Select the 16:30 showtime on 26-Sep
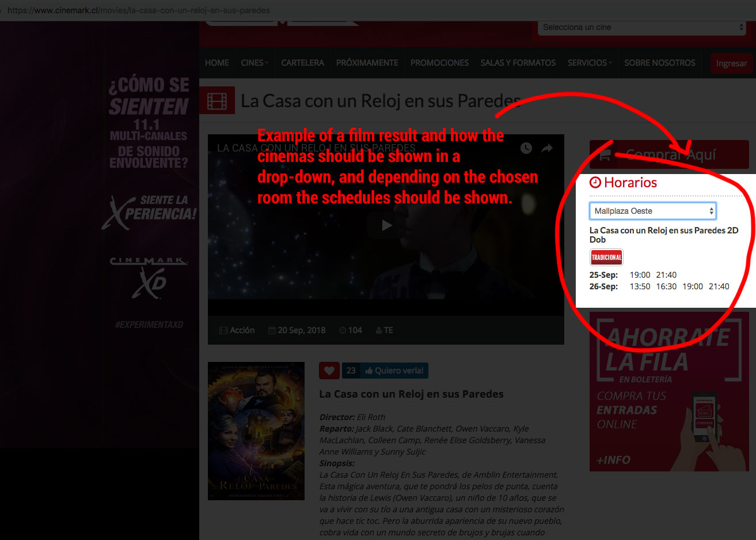 pyautogui.click(x=666, y=286)
